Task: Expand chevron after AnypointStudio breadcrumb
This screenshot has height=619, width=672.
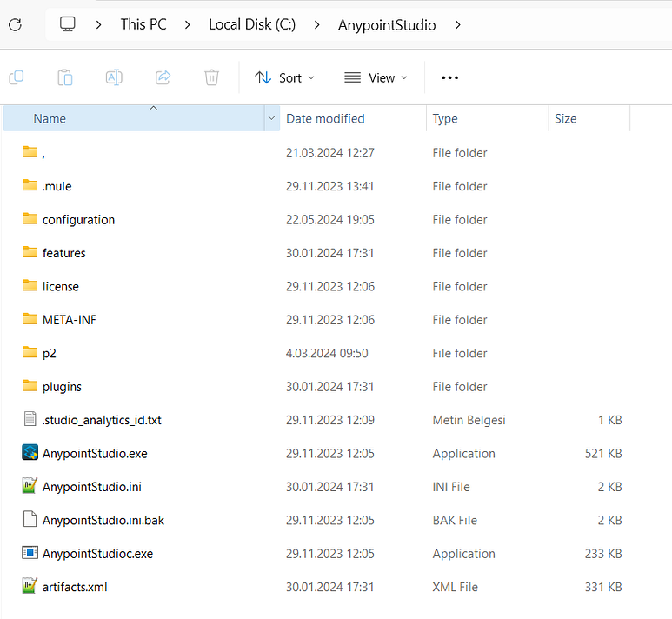Action: coord(458,25)
